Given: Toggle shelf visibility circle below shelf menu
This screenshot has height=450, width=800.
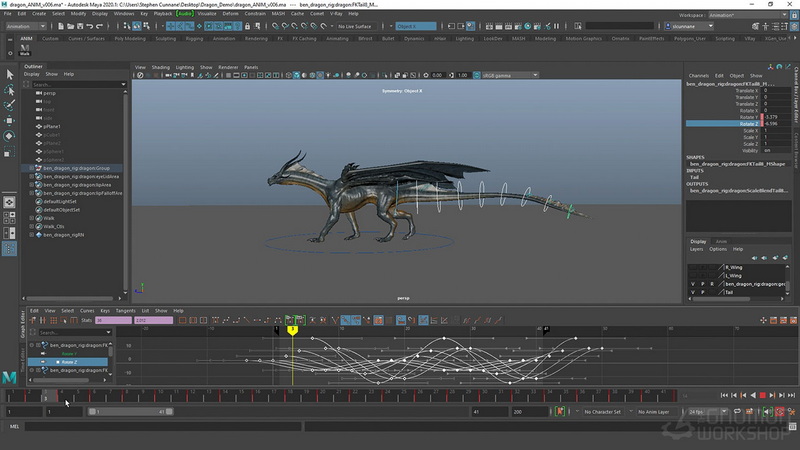Looking at the screenshot, I should click(10, 53).
